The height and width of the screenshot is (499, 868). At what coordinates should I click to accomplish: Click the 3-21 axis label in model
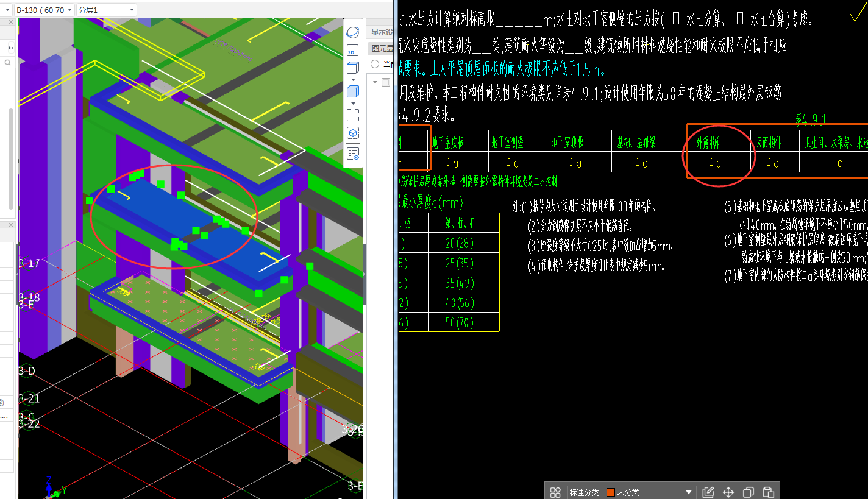pyautogui.click(x=29, y=398)
